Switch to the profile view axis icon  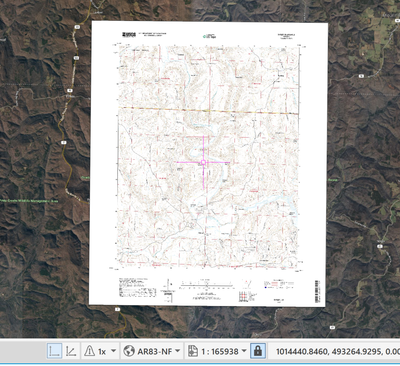[71, 351]
